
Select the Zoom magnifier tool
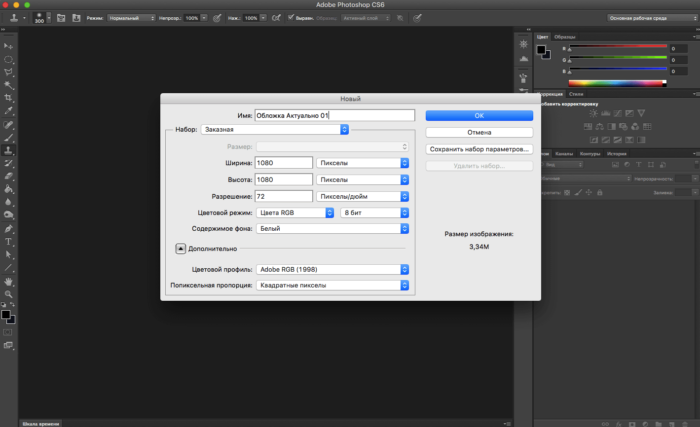tap(9, 295)
